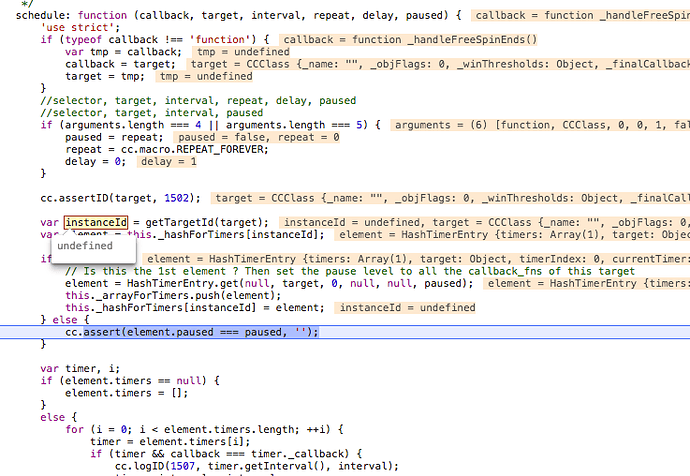
Task: Click the 'var tmp = callback;' declaration
Action: [123, 52]
